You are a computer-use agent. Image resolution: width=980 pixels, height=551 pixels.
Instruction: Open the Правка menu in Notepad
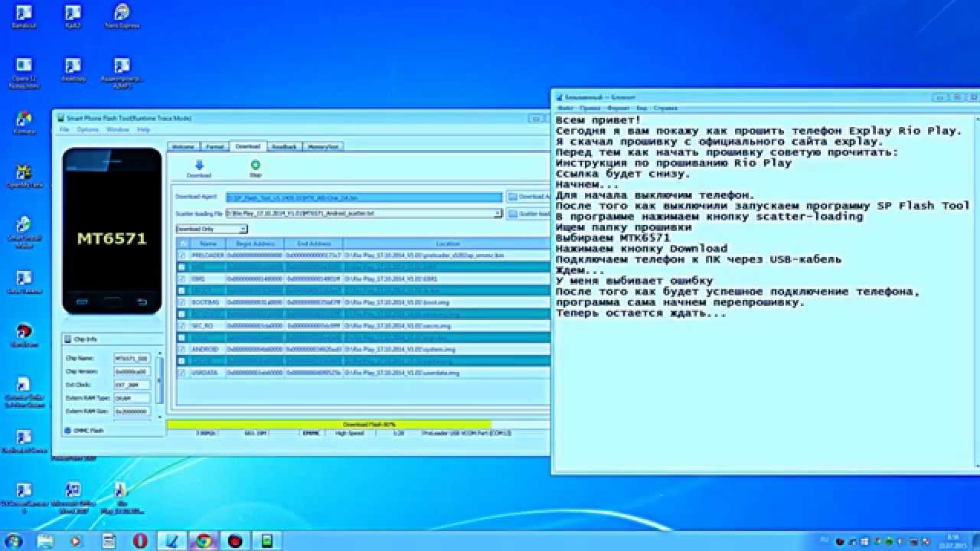[x=590, y=109]
